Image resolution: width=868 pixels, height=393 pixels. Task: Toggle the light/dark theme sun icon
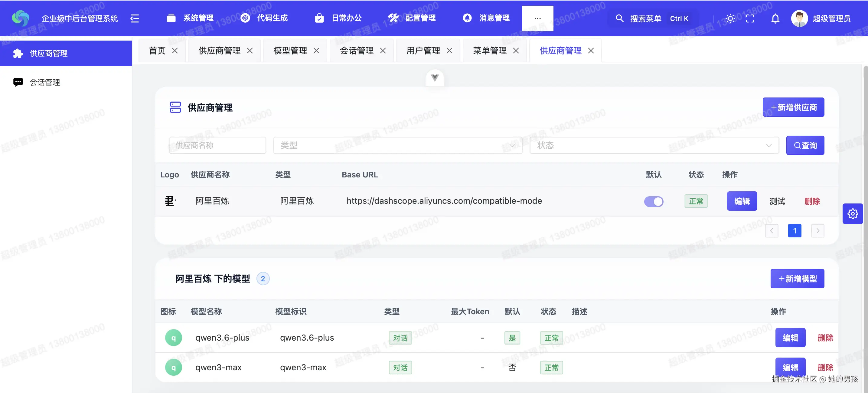(x=730, y=18)
